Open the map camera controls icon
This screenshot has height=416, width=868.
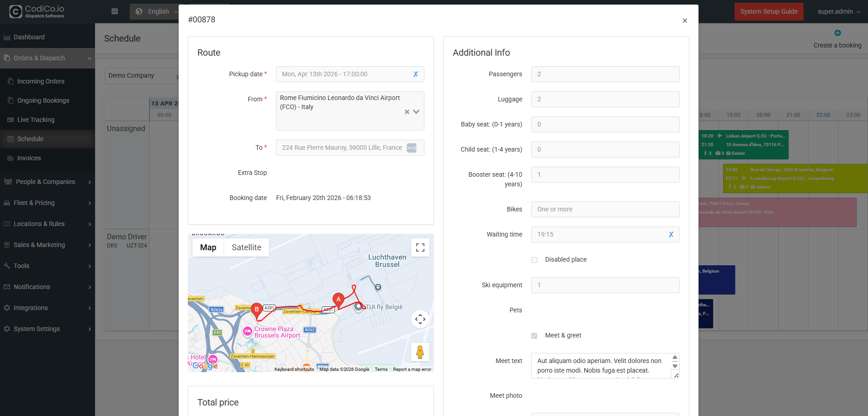[420, 319]
